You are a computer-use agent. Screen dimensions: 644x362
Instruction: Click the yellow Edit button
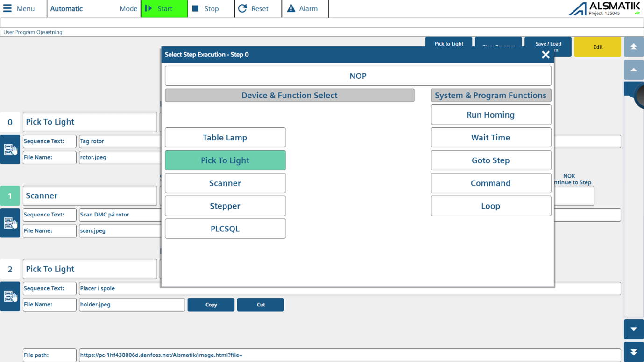point(597,47)
